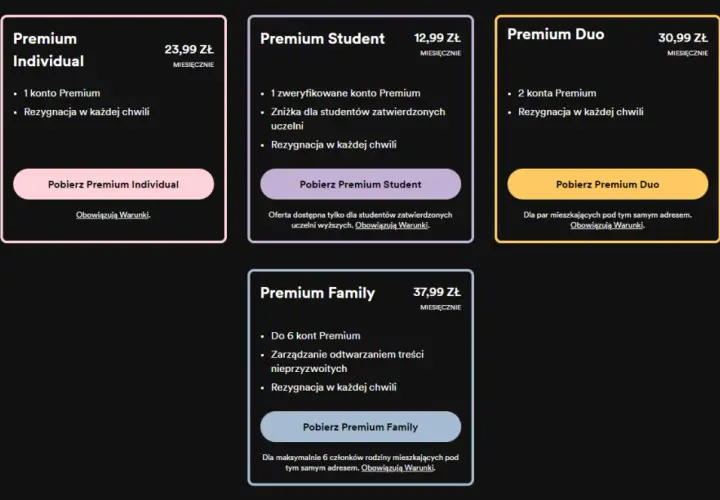This screenshot has height=500, width=720.
Task: Click the "2 konta Premium" feature
Action: point(557,93)
